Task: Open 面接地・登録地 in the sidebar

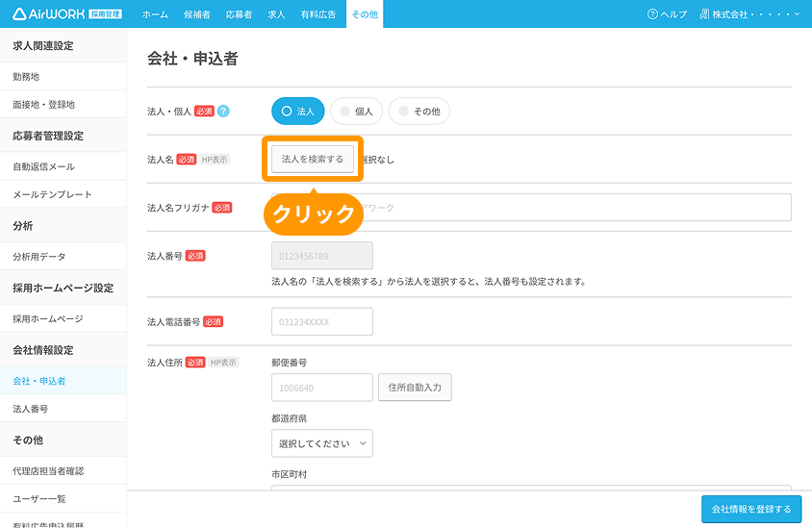Action: click(63, 105)
